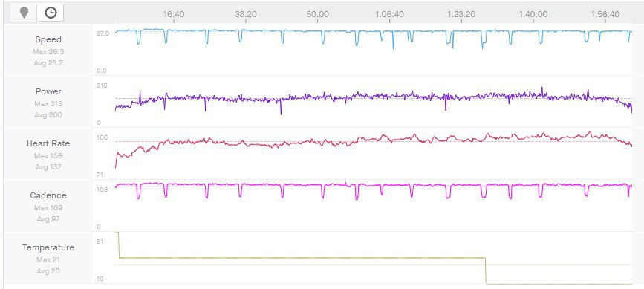
Task: Click the 1:23:20 time axis marker
Action: 461,14
